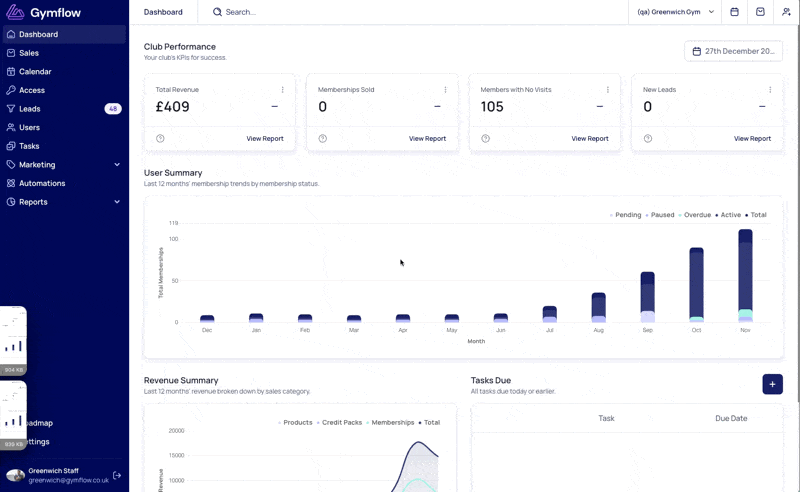800x492 pixels.
Task: Toggle Memberships series in Revenue Summary legend
Action: 390,423
